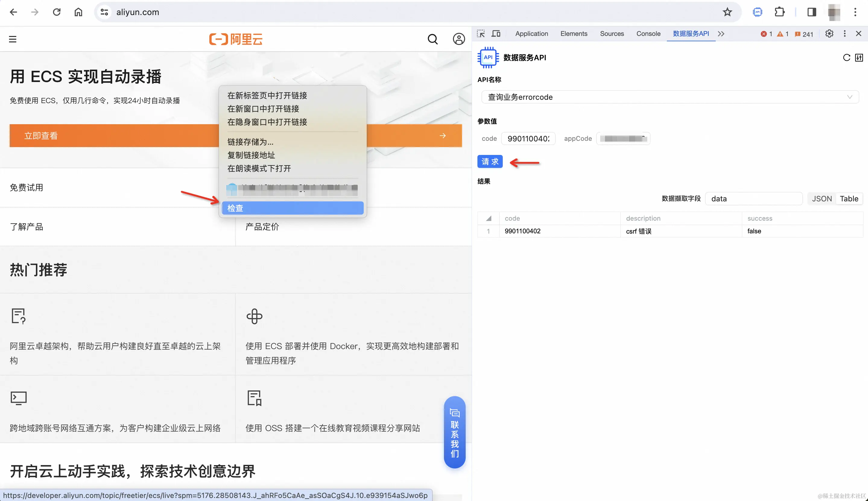Show more DevTools tabs chevron
The image size is (868, 501).
coord(721,34)
